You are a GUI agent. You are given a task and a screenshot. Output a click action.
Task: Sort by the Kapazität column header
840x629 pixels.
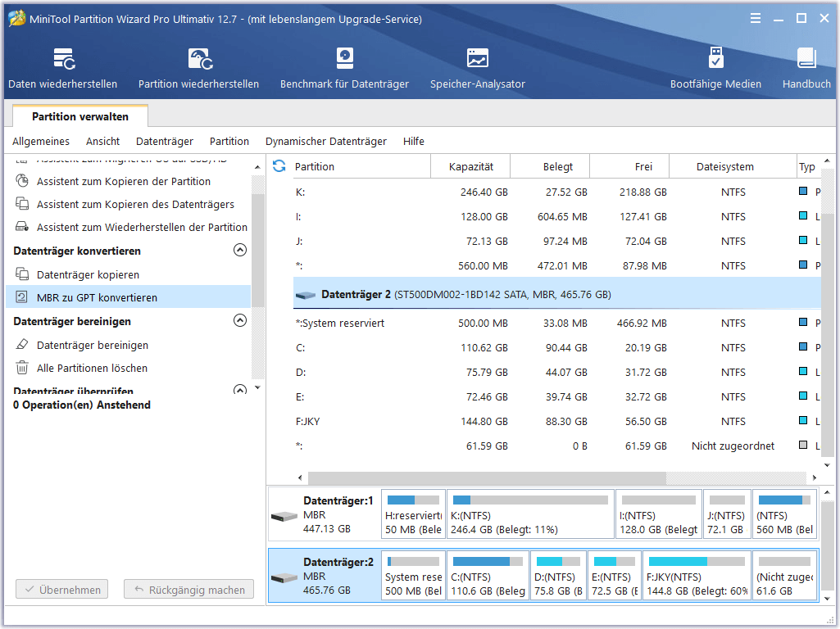tap(470, 166)
